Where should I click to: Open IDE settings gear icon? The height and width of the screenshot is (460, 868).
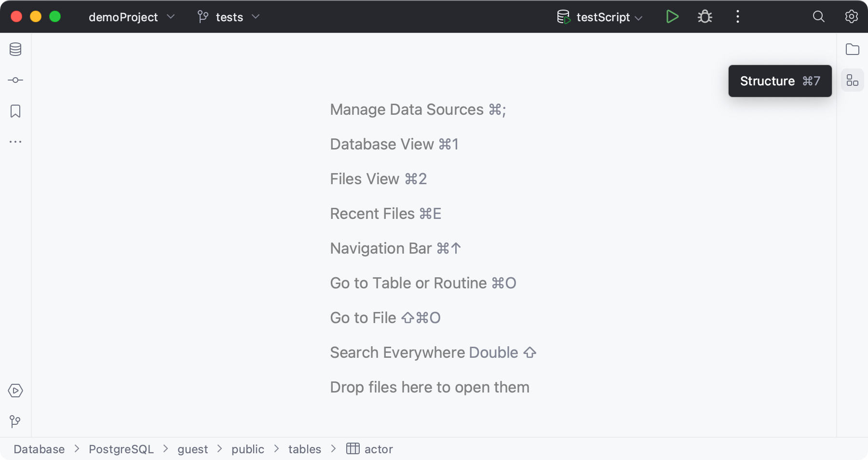pyautogui.click(x=852, y=17)
